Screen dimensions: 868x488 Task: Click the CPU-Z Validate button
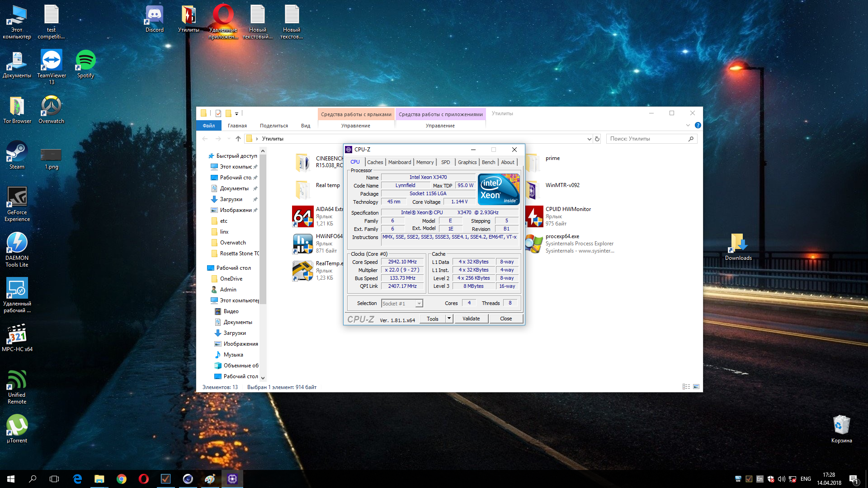pyautogui.click(x=471, y=319)
